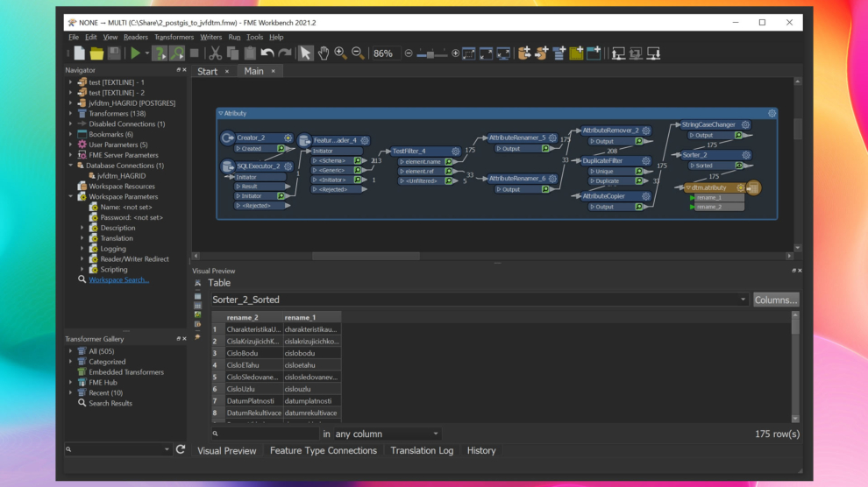Click the zoom in magnifier icon
This screenshot has height=487, width=868.
[x=340, y=53]
